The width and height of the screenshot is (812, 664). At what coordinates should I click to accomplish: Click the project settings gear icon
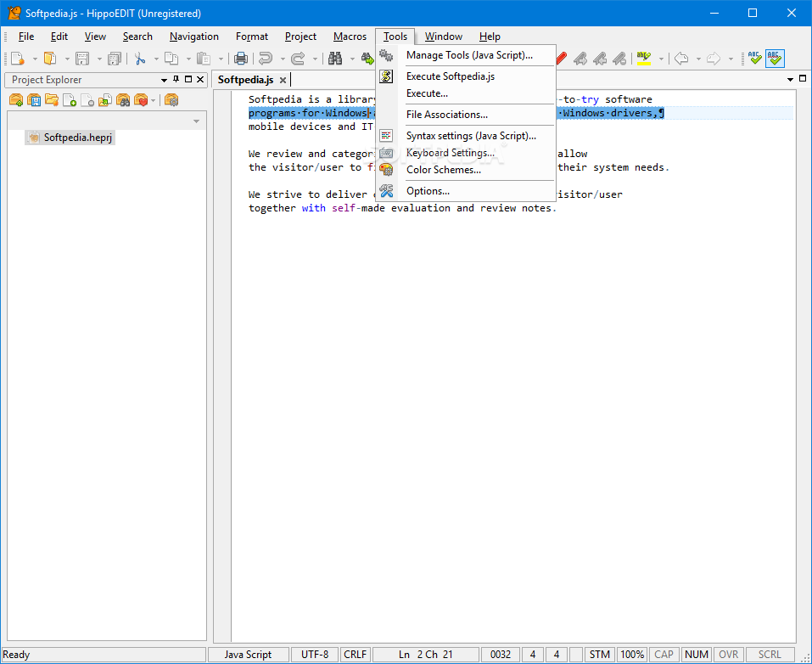[x=171, y=99]
